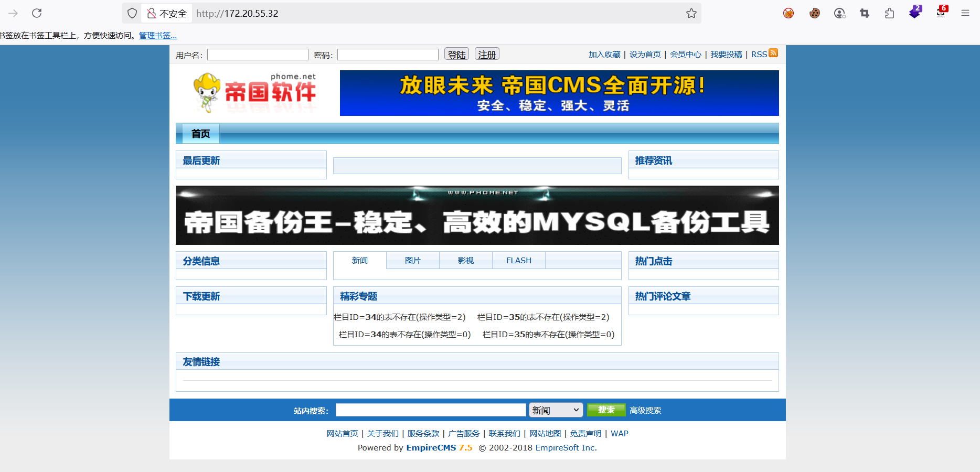Click the insecure connection lock icon
The height and width of the screenshot is (472, 980).
click(x=152, y=13)
